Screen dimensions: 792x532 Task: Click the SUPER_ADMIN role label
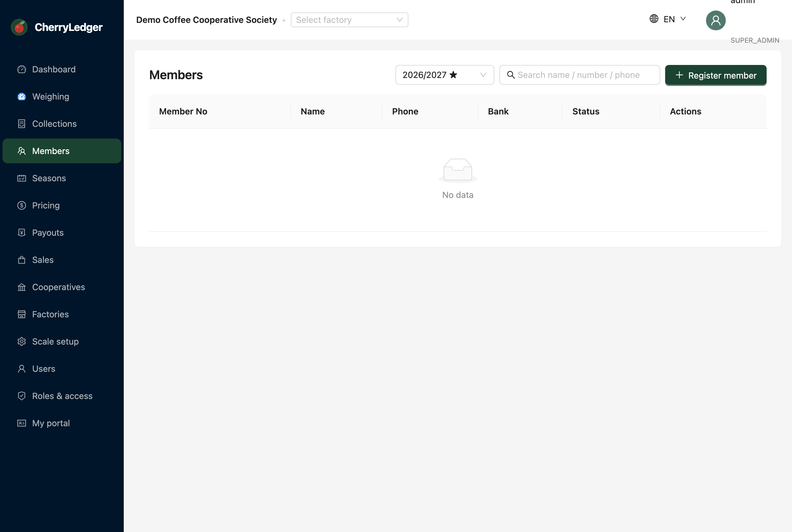755,40
